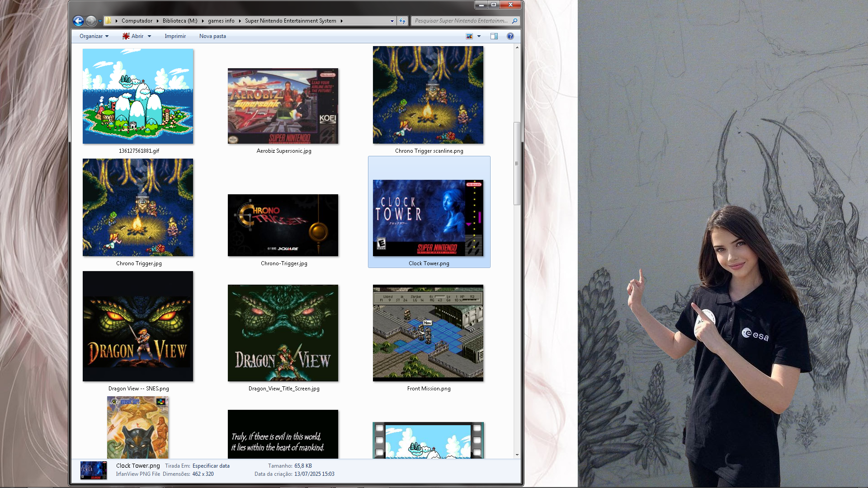
Task: Expand arrow after games info breadcrumb
Action: [240, 21]
